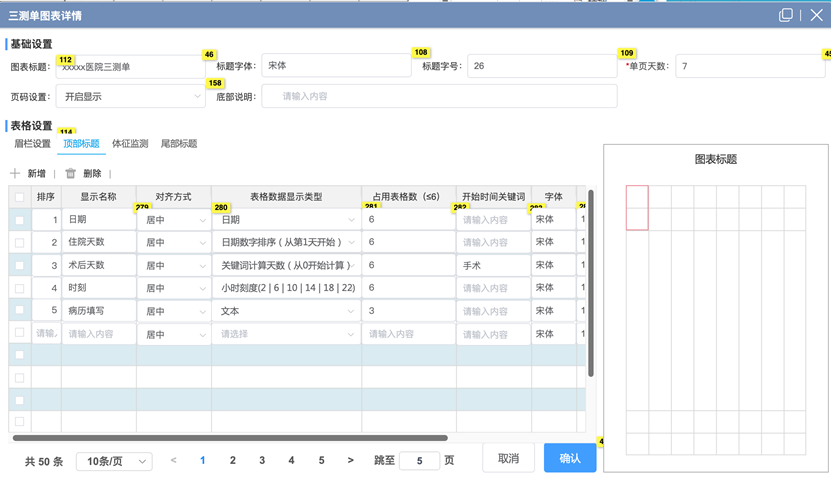Screen dimensions: 831x477
Task: Click the 图表标题 input field
Action: (131, 67)
